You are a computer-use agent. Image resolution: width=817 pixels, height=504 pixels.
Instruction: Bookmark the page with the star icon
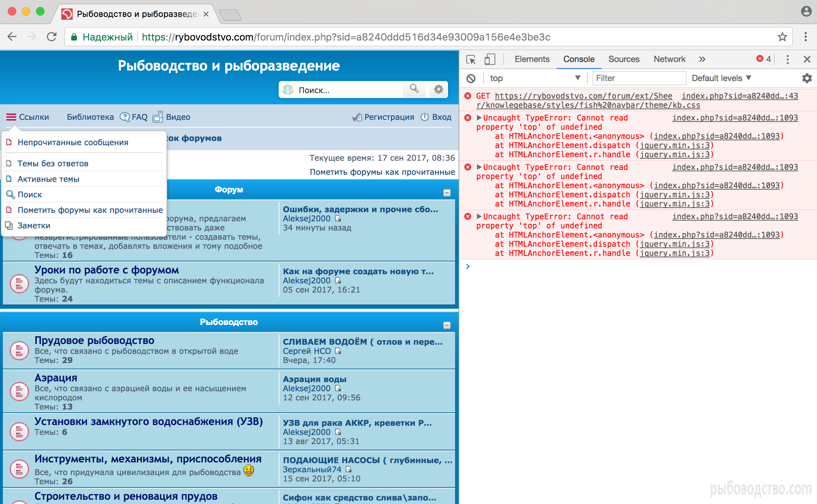tap(782, 37)
